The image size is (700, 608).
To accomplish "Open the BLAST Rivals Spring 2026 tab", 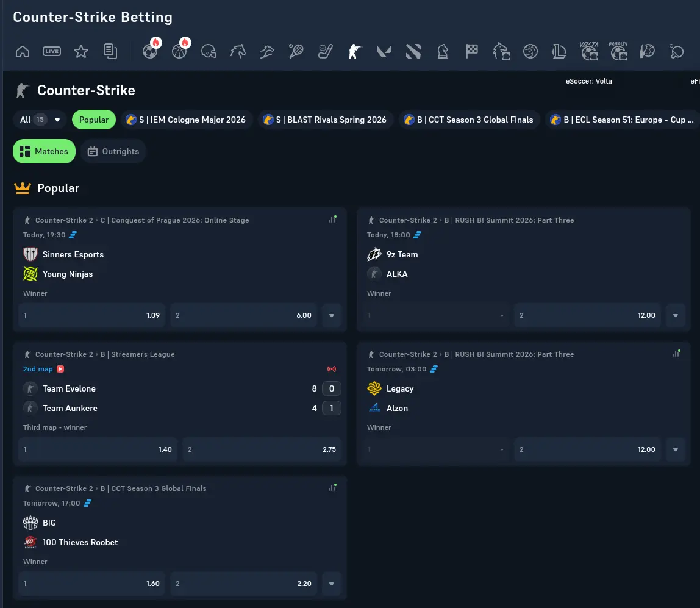I will pyautogui.click(x=325, y=120).
